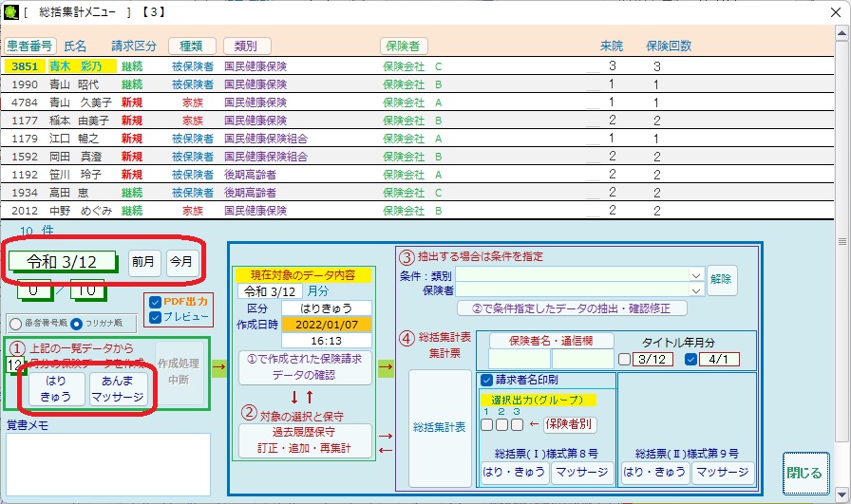
Task: Click first empty field under 保険者名・通信欄
Action: [x=520, y=359]
